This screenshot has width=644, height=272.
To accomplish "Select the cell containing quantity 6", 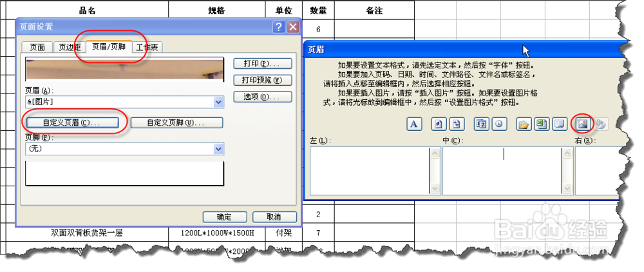I will (318, 29).
